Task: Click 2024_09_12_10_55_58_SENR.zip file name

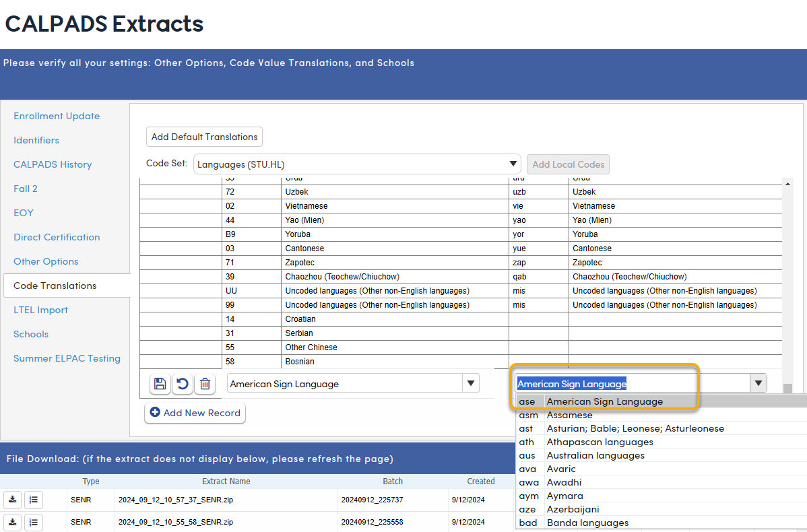Action: 176,522
